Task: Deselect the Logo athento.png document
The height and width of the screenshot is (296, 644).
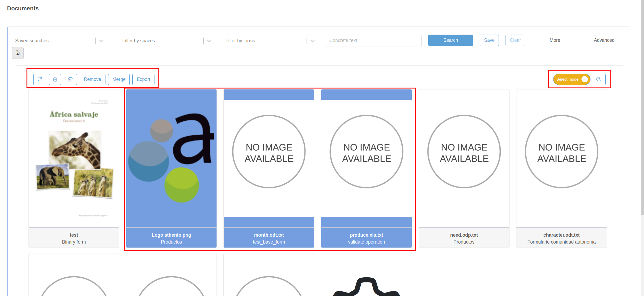Action: (171, 168)
